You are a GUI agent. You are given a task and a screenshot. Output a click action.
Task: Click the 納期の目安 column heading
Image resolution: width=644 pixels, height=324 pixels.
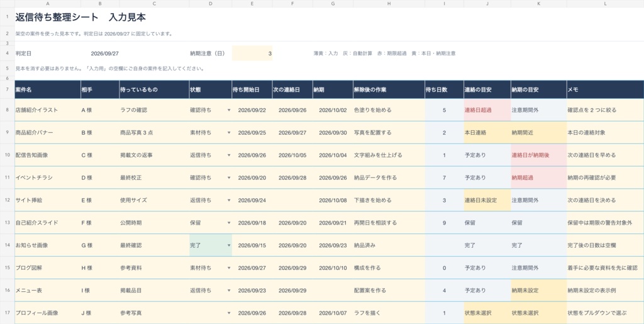[x=539, y=89]
